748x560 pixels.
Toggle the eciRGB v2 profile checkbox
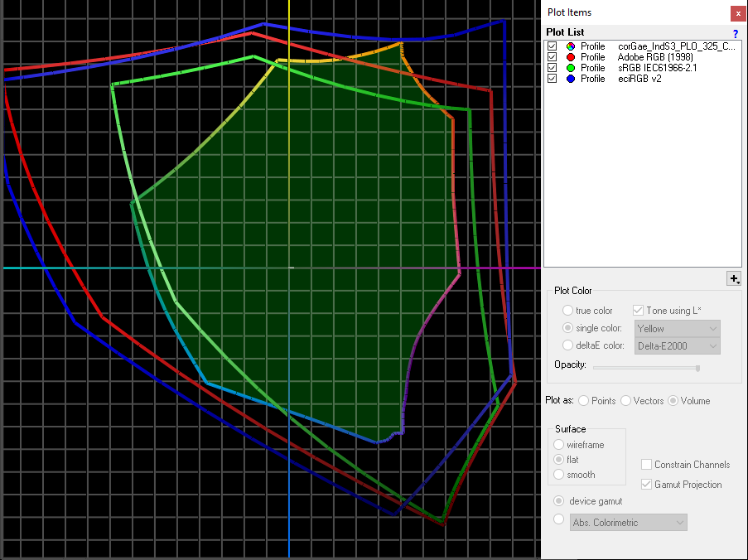point(552,79)
